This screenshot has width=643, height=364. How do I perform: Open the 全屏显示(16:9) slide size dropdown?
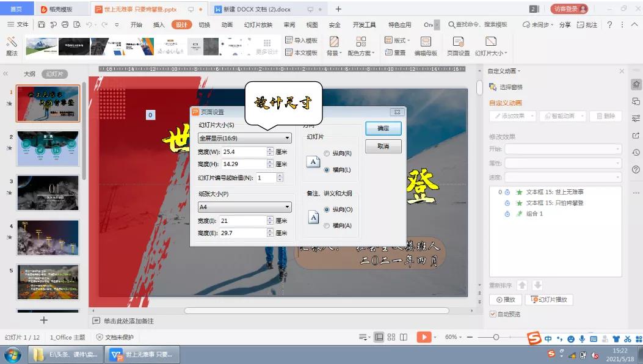pyautogui.click(x=244, y=137)
